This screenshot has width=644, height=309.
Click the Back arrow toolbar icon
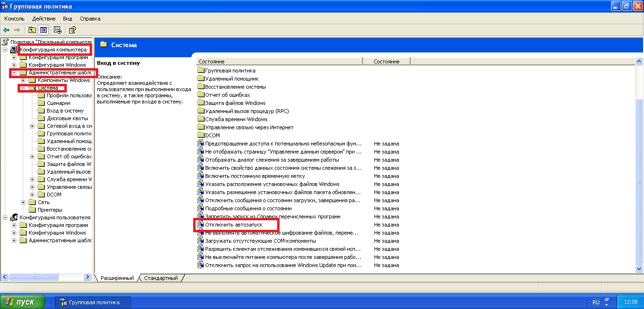6,30
